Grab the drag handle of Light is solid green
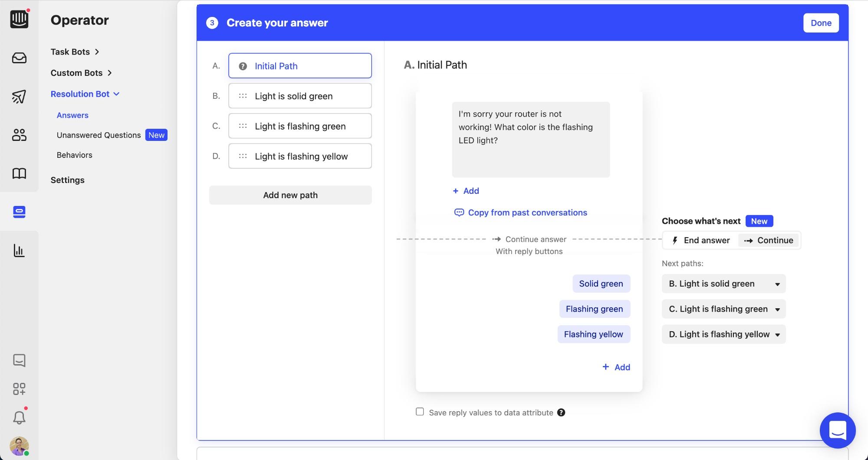Screen dimensions: 868x460 (x=243, y=96)
